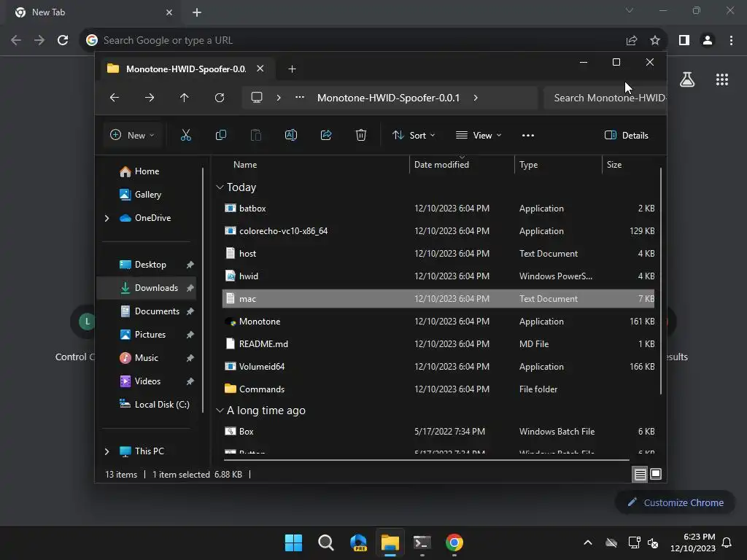Open the See more three-dots menu
Viewport: 747px width, 560px height.
tap(528, 135)
